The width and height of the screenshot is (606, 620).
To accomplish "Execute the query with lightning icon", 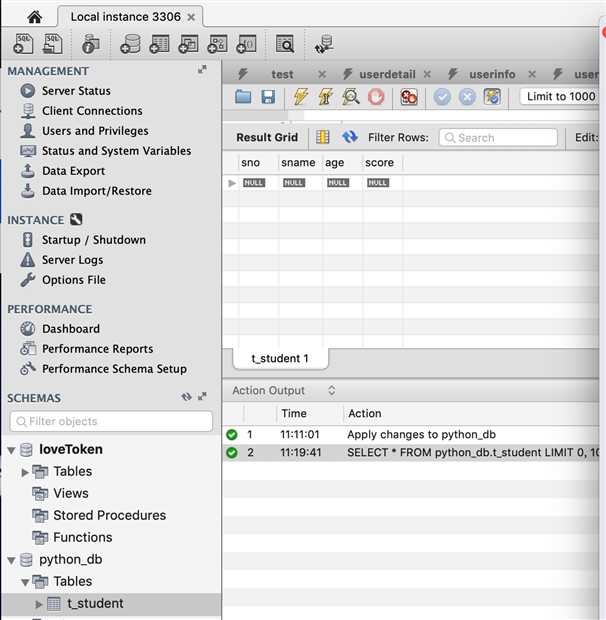I will point(301,96).
